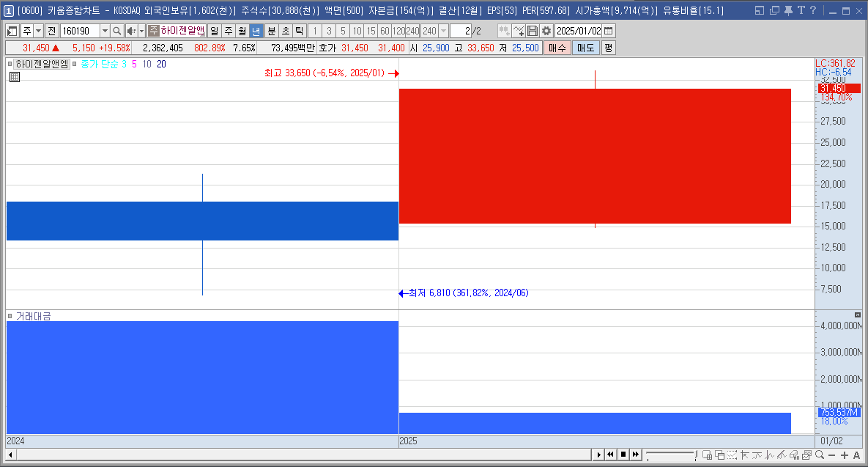Click the dashed range chart icon at bottom
868x467 pixels.
tap(732, 455)
